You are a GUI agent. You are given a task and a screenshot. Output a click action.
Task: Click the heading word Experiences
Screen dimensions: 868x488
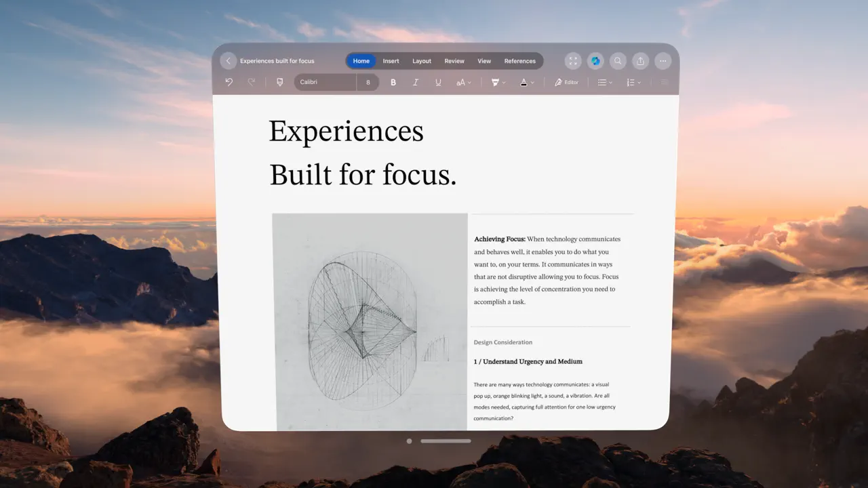click(347, 132)
